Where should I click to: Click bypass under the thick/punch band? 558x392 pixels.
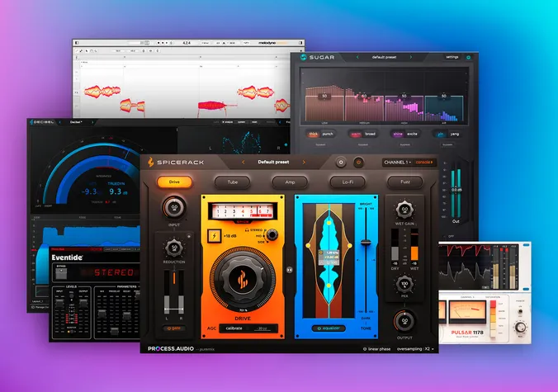320,144
